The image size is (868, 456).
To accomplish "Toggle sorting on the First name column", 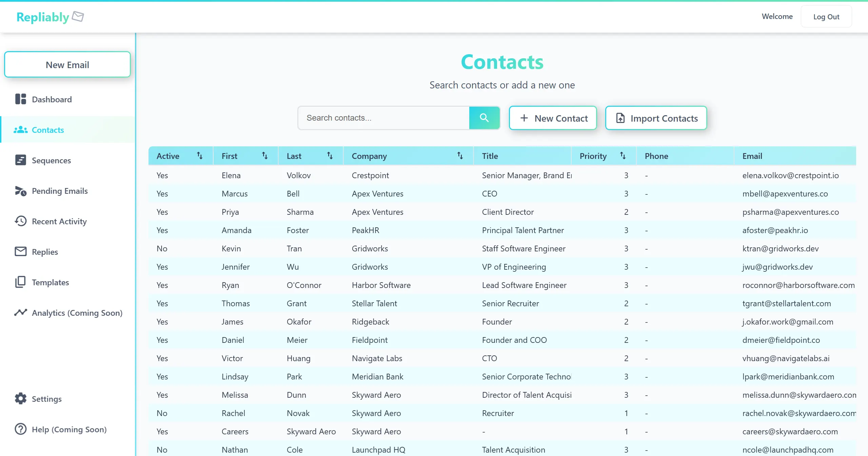I will [x=264, y=156].
